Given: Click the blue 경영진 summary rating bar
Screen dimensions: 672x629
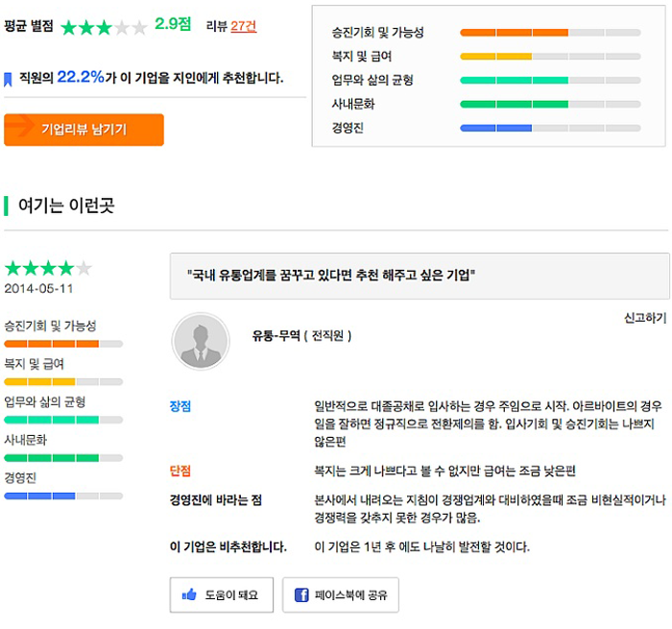Looking at the screenshot, I should click(550, 129).
